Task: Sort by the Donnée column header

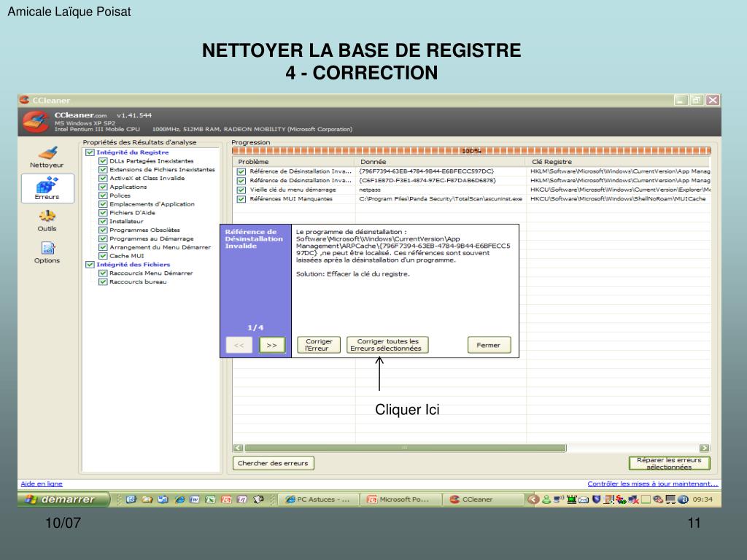Action: pos(441,162)
